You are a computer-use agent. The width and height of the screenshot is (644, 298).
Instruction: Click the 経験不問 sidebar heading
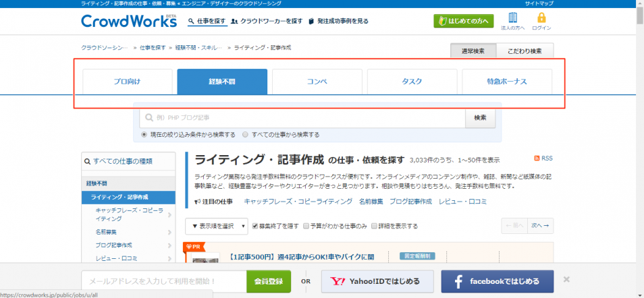tap(128, 183)
